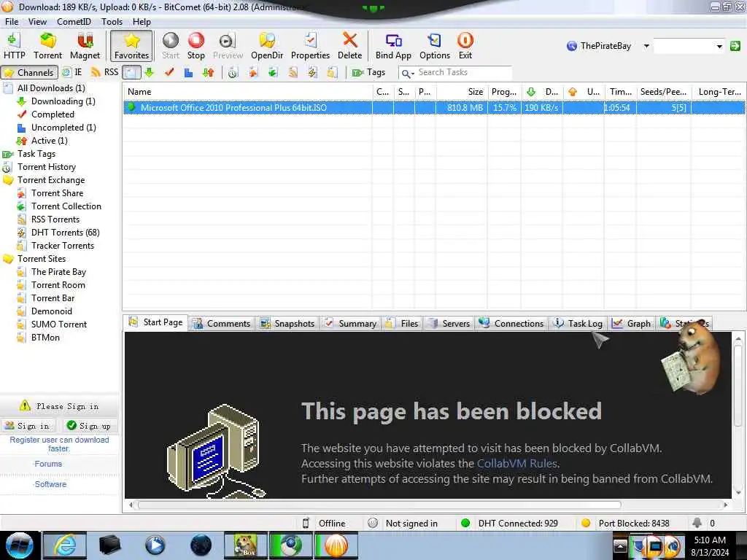This screenshot has height=560, width=747.
Task: Open the File menu
Action: (x=12, y=21)
